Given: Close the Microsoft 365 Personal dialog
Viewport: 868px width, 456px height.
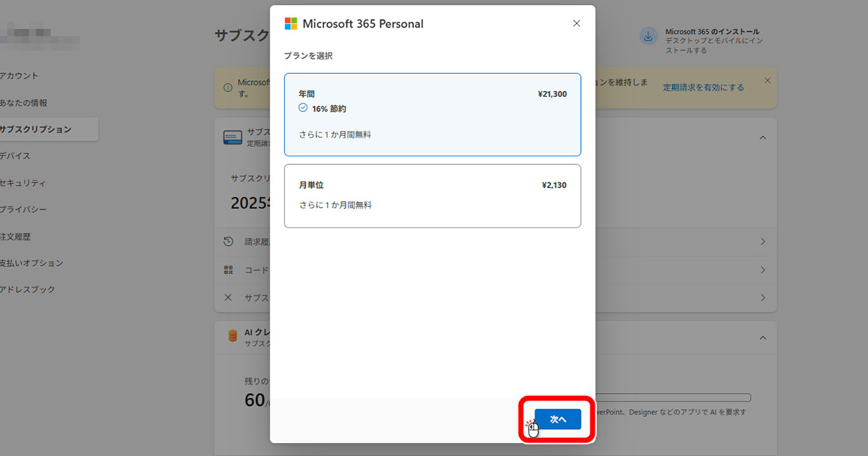Looking at the screenshot, I should click(x=576, y=23).
